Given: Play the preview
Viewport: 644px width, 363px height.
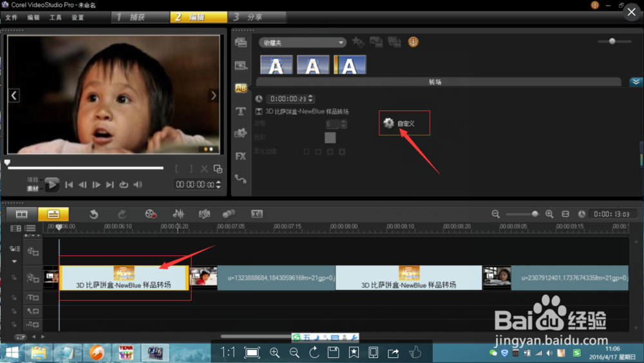Looking at the screenshot, I should click(52, 184).
